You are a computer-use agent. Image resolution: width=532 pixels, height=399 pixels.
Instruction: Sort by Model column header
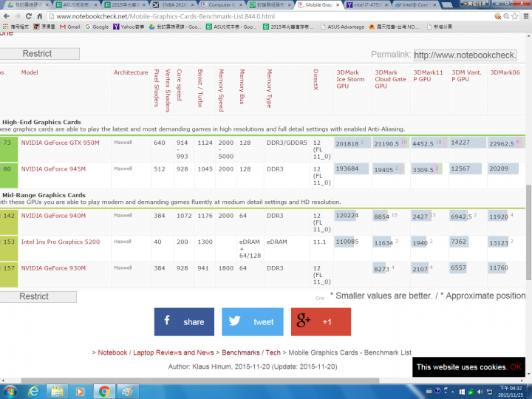(x=30, y=72)
